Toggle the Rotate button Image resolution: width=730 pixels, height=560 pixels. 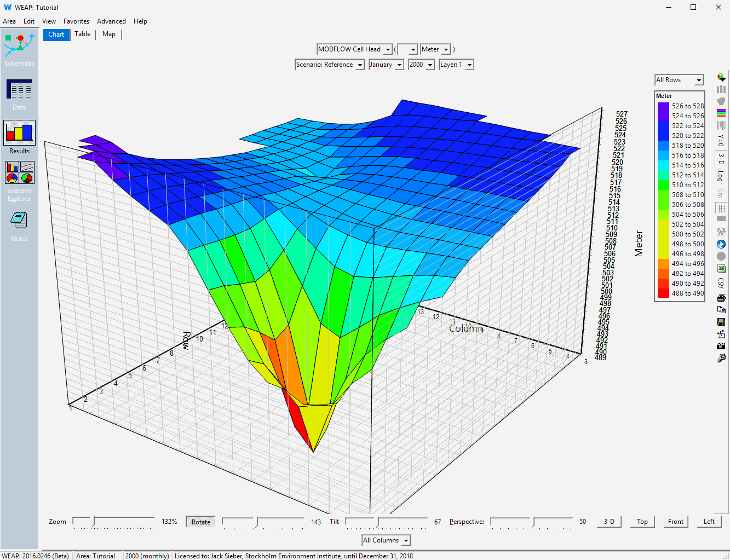click(x=201, y=522)
